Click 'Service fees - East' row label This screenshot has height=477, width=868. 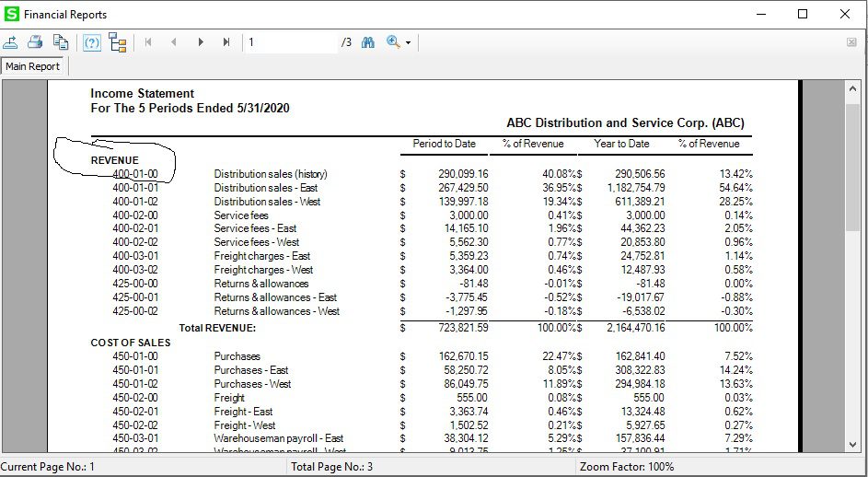coord(255,228)
